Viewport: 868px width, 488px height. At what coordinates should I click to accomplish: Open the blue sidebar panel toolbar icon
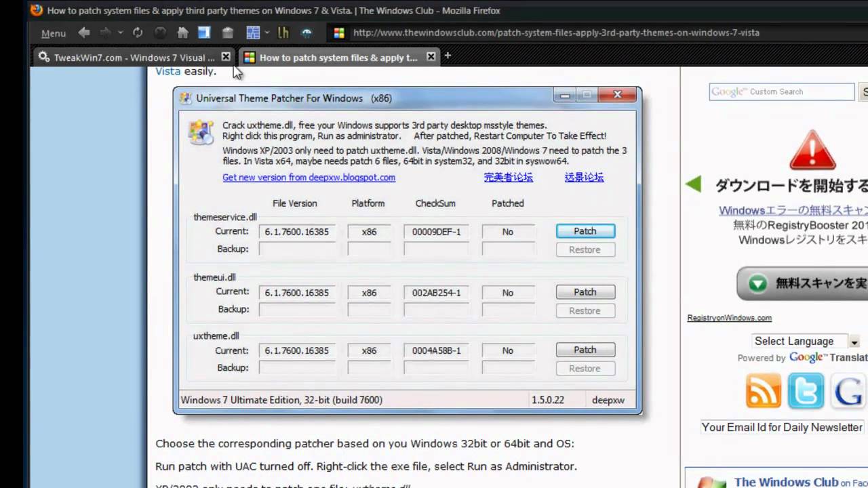(x=204, y=32)
